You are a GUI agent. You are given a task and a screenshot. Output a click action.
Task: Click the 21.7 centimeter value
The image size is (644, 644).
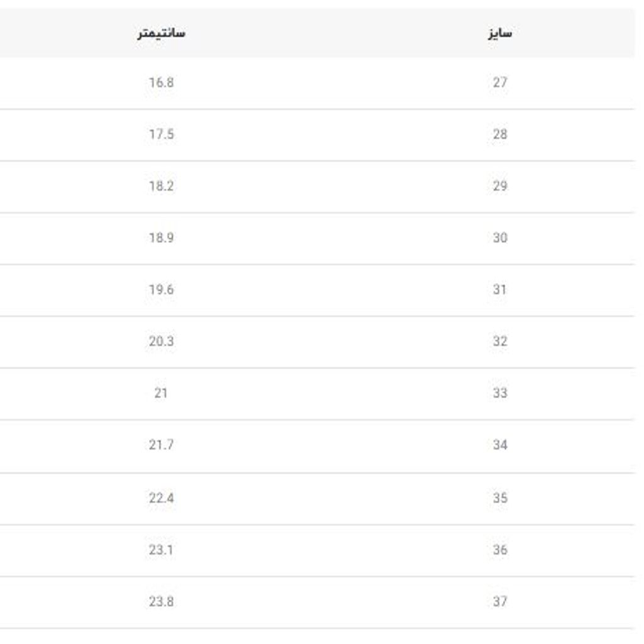[161, 445]
